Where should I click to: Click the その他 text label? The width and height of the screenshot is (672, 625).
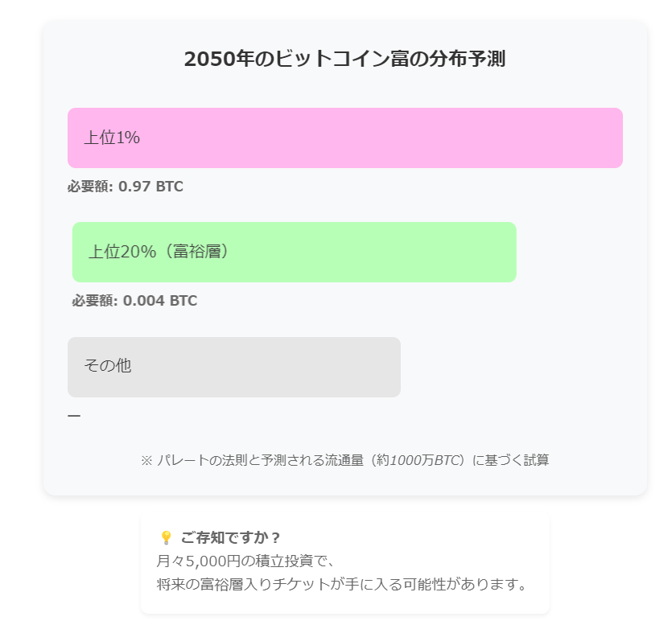(107, 366)
